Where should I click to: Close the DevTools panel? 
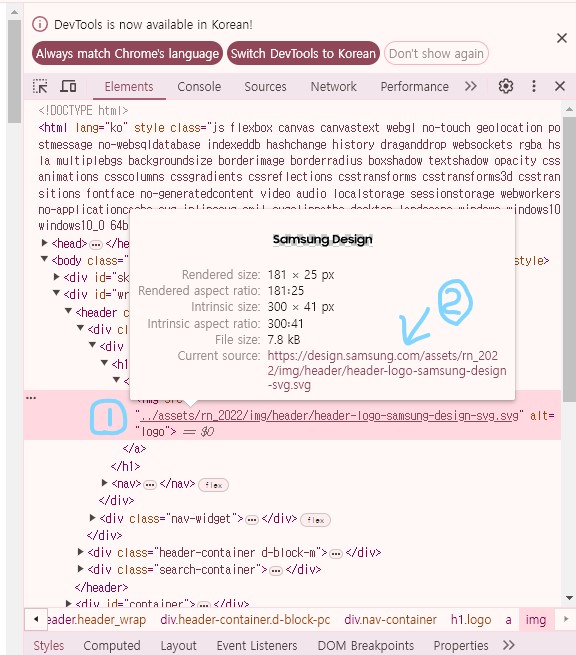(x=560, y=86)
